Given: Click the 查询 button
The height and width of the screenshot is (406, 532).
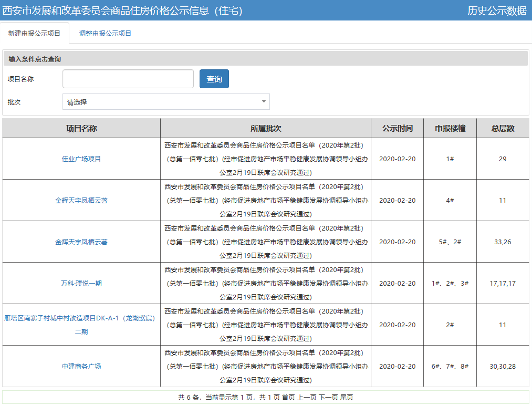Looking at the screenshot, I should point(214,79).
